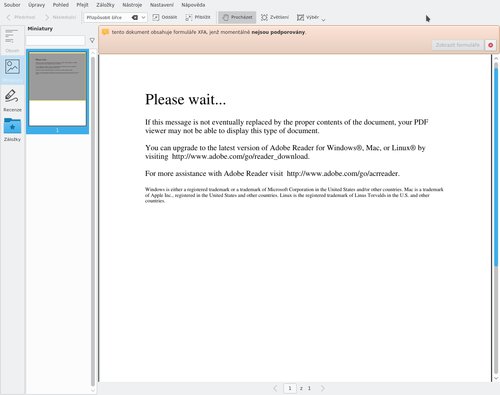Open the Pohled menu

61,5
